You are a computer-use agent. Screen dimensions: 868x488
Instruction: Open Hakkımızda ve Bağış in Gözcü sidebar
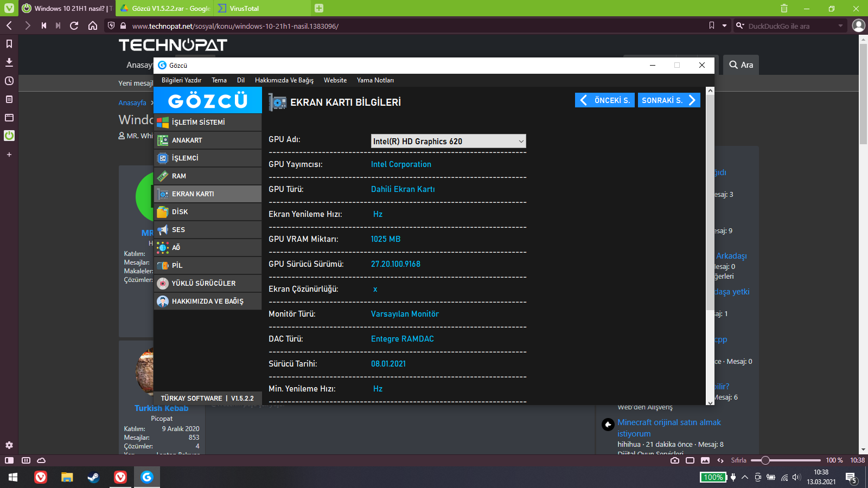208,301
